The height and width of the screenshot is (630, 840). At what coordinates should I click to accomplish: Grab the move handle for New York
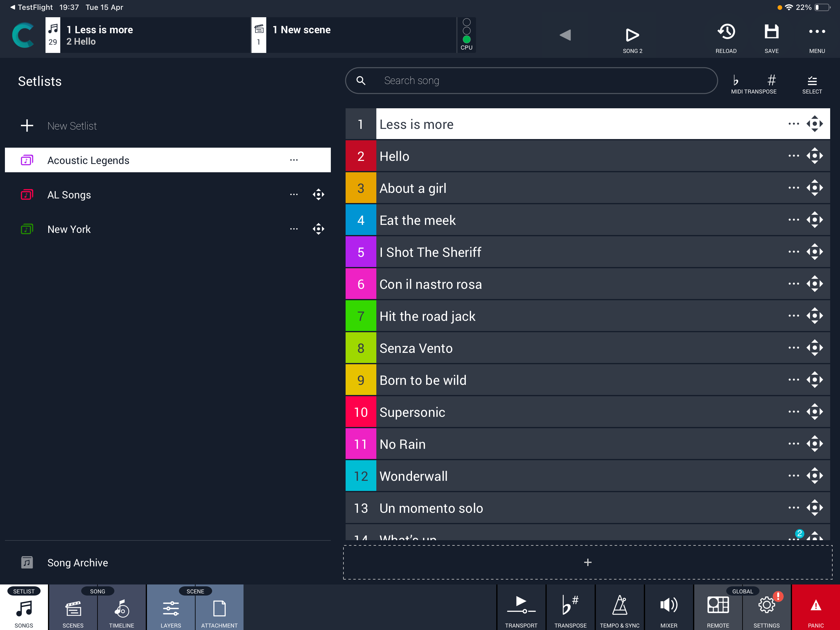[318, 229]
